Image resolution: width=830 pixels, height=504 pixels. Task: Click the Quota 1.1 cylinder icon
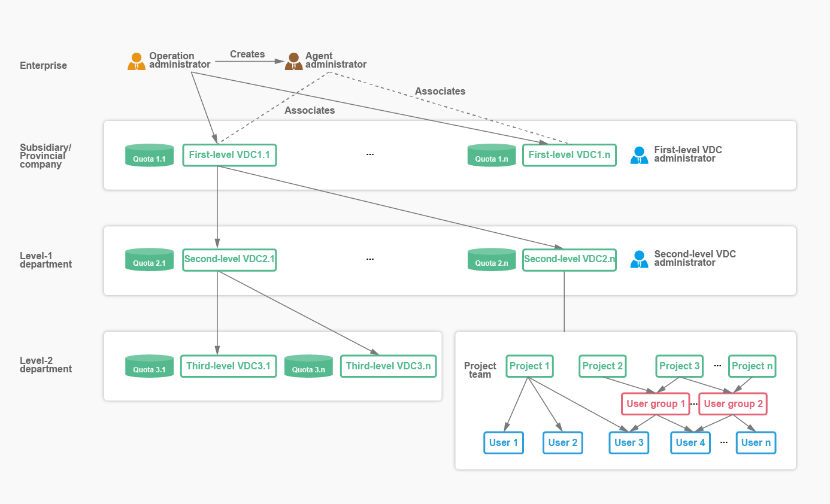pos(149,155)
